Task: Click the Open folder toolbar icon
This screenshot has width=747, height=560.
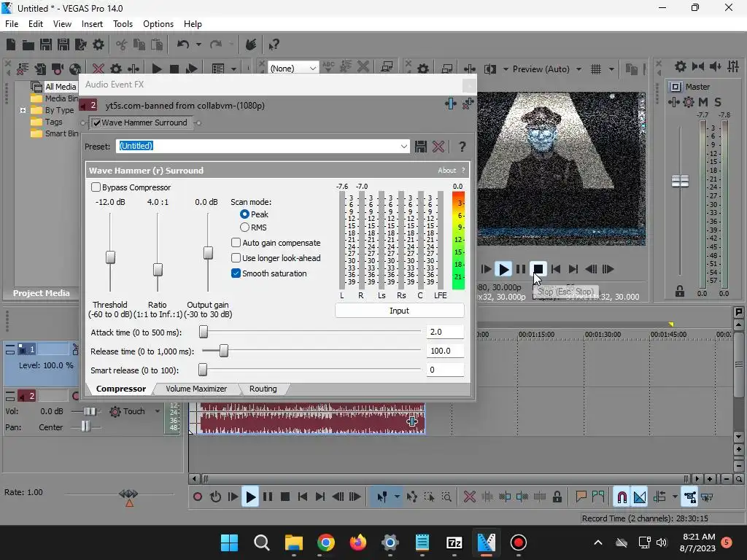Action: point(28,44)
